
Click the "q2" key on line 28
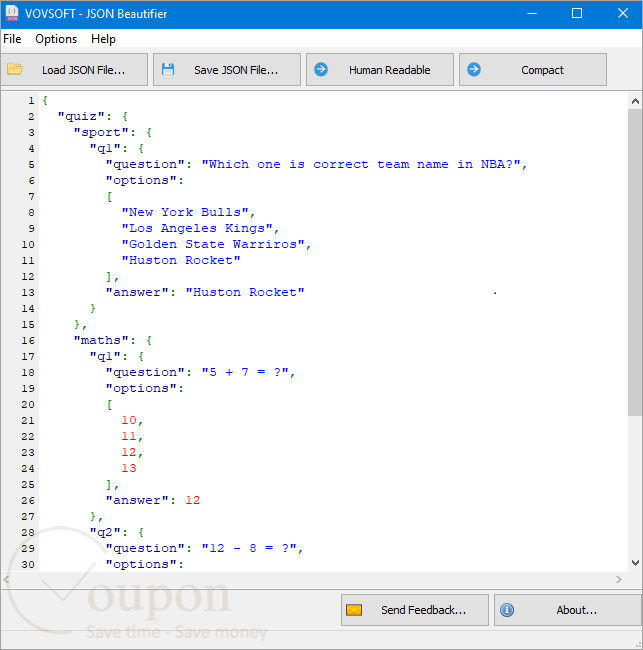105,532
